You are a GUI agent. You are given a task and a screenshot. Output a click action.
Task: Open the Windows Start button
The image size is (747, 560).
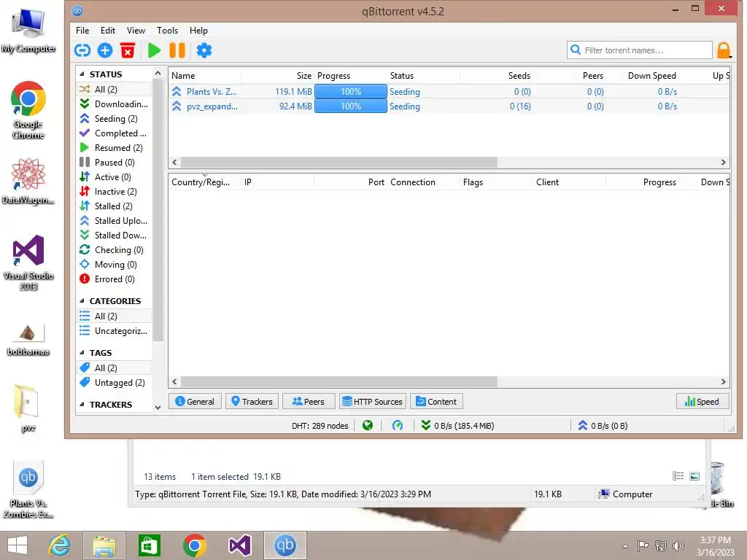click(18, 545)
